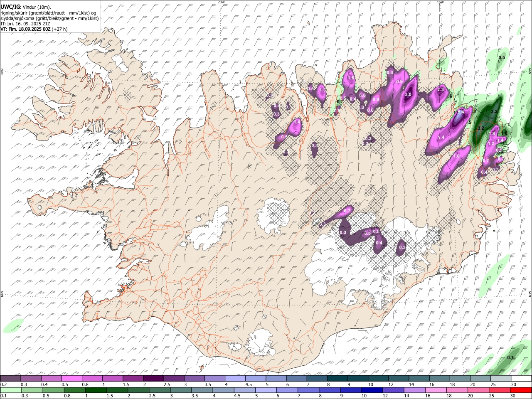Click the white 30 swatch in the top legend row
Screen dimensions: 532x399
(x=521, y=378)
